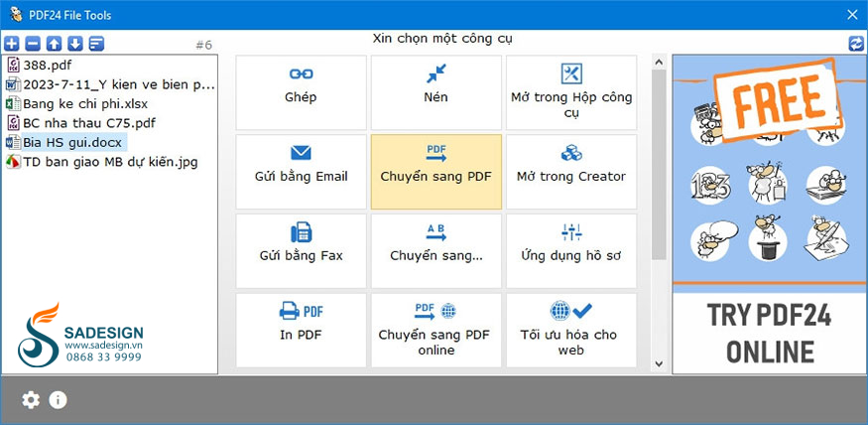
Task: Click the Word icon of the 2023-7-11 file
Action: pos(13,84)
